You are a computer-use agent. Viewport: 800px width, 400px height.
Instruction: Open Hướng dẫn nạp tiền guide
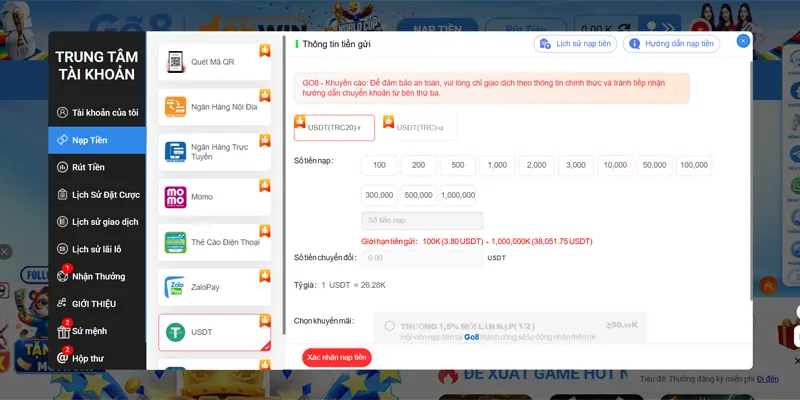click(x=671, y=44)
